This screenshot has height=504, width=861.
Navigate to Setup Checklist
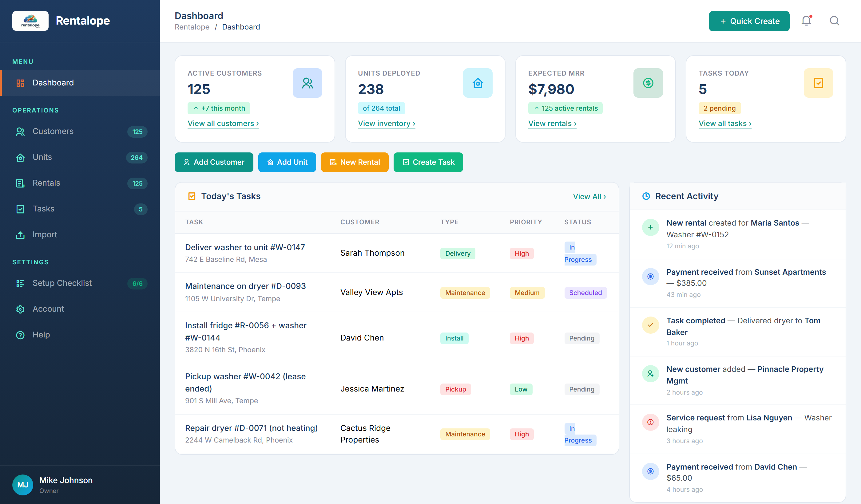(x=62, y=283)
